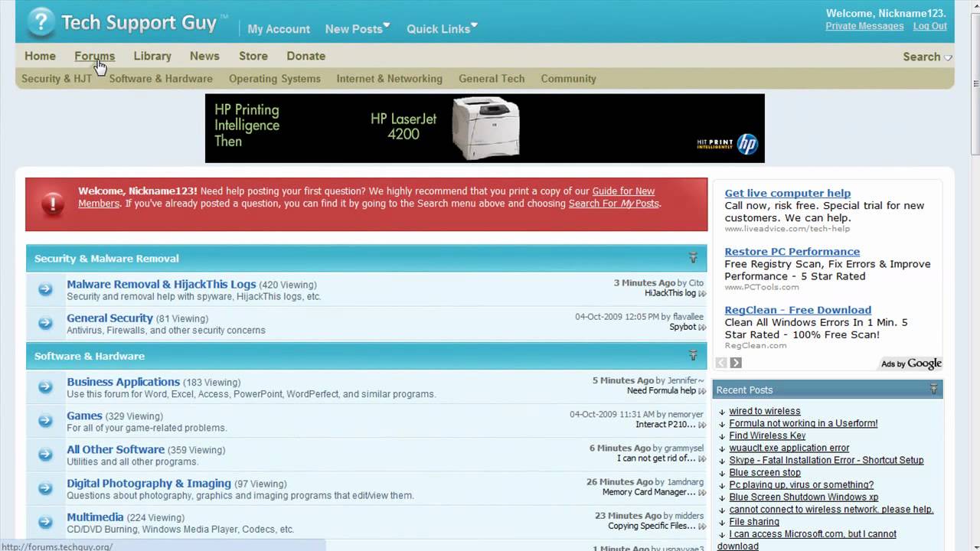The image size is (980, 551).
Task: Open the Quick Links dropdown
Action: coord(442,28)
